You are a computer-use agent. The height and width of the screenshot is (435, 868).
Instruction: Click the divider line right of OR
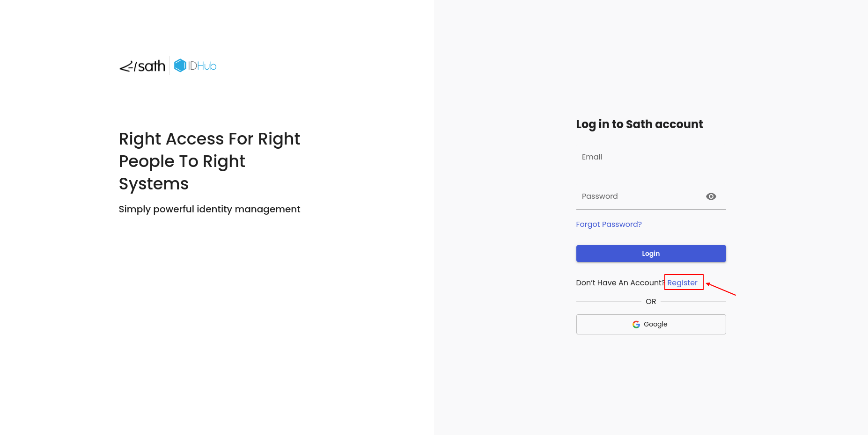click(x=693, y=302)
